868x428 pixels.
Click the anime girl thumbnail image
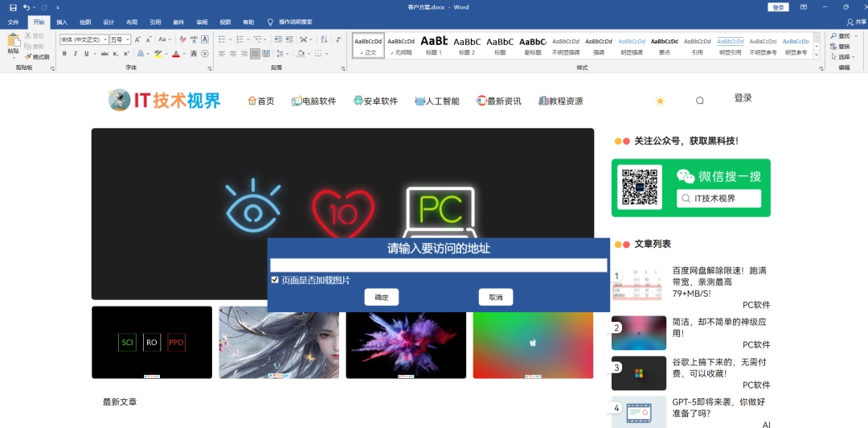point(279,343)
